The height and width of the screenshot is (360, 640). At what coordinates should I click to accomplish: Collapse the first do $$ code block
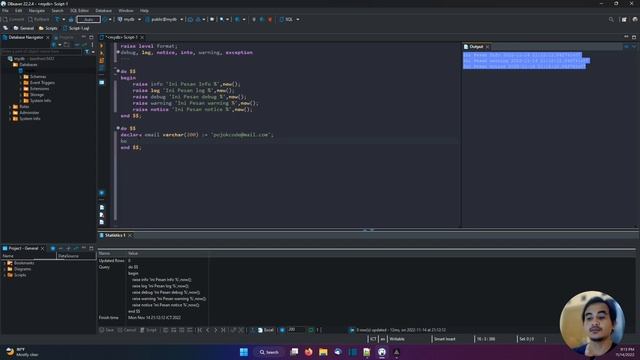click(x=118, y=71)
